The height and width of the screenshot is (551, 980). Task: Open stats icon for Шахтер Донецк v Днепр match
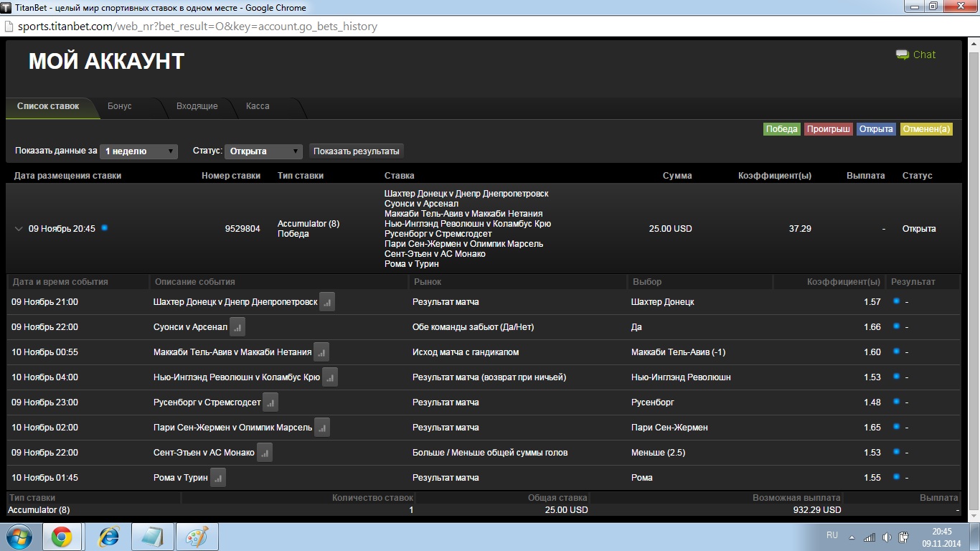pos(327,302)
